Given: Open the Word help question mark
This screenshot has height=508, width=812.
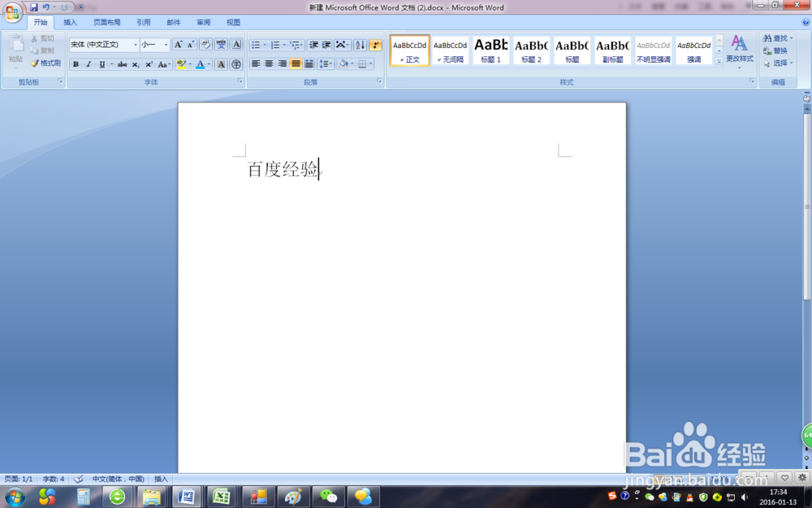Looking at the screenshot, I should (x=806, y=22).
